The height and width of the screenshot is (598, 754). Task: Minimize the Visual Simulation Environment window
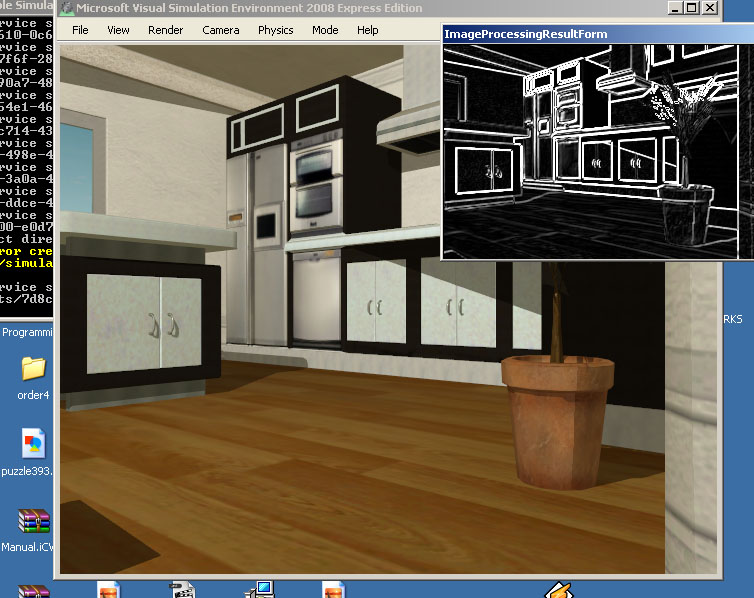pyautogui.click(x=675, y=8)
